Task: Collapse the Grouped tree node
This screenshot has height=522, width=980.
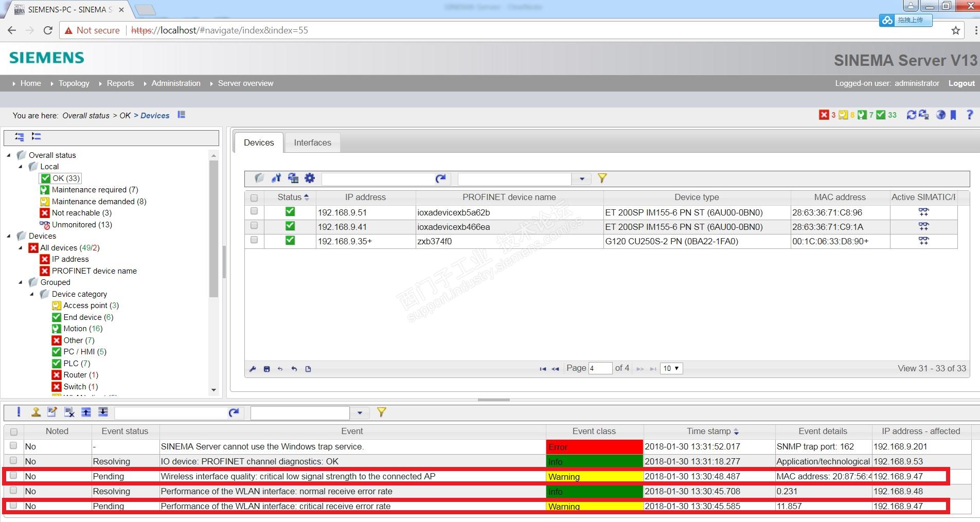Action: 21,282
